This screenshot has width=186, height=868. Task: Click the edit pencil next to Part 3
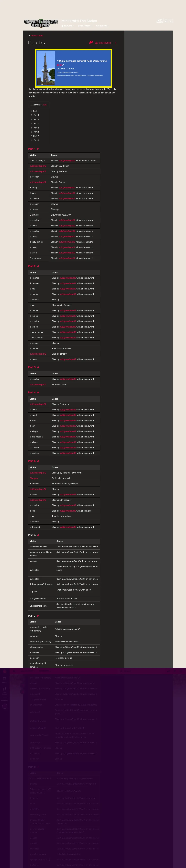38,367
